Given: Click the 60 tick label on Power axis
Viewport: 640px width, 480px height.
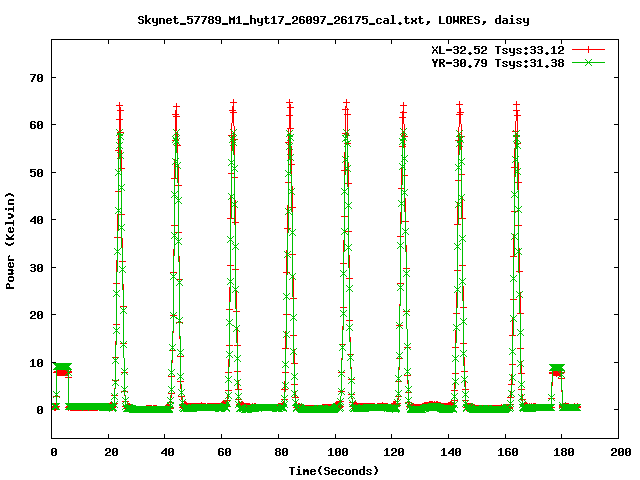Looking at the screenshot, I should [x=36, y=125].
